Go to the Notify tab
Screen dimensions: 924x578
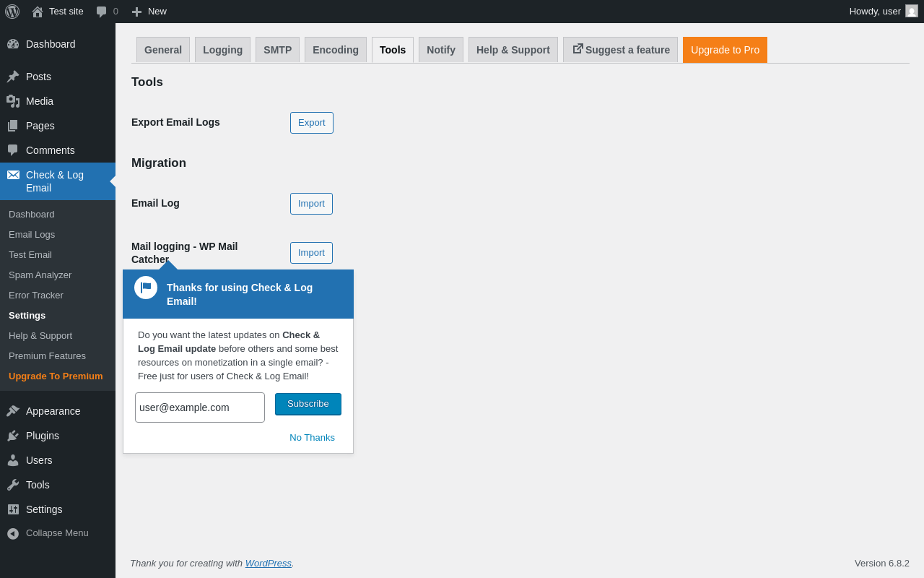coord(441,50)
